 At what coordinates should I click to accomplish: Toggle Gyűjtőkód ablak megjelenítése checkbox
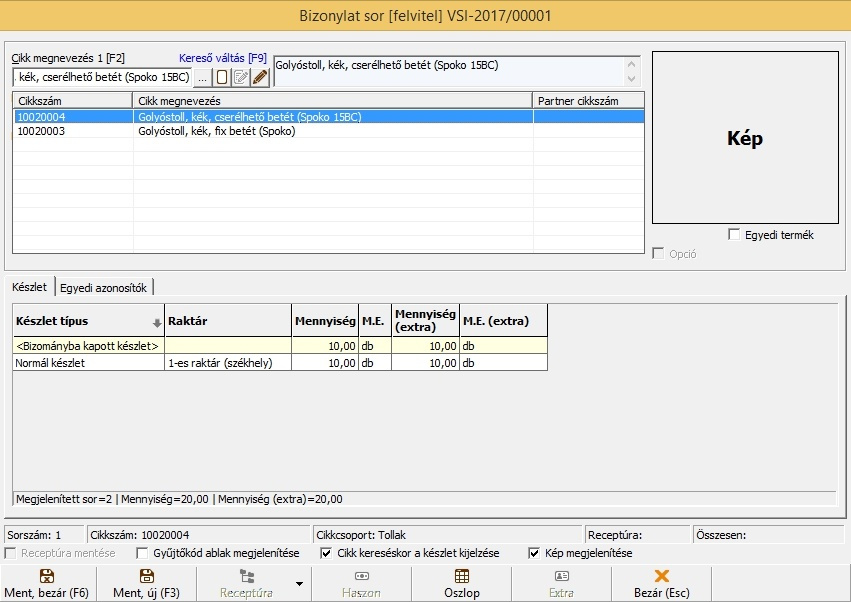[141, 553]
